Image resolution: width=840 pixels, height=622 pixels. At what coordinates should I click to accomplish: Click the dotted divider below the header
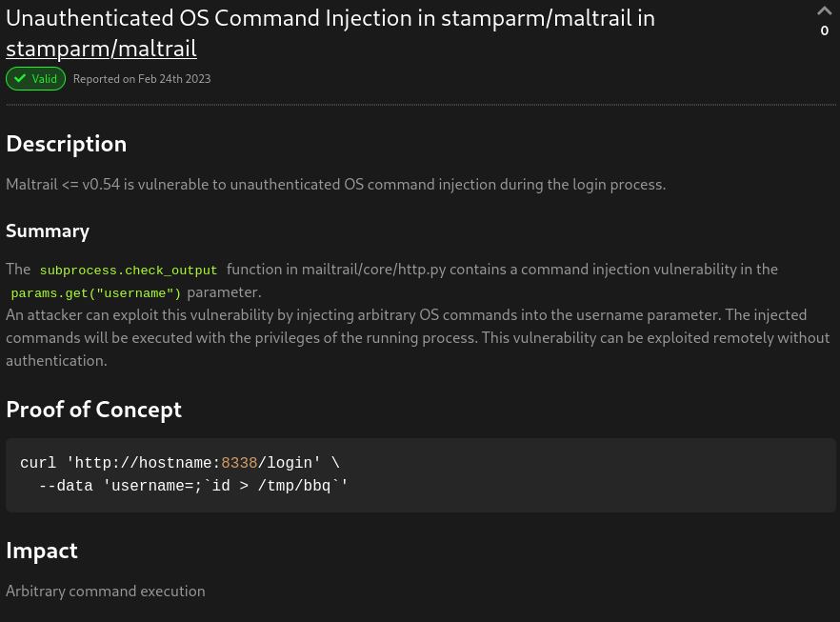click(x=421, y=105)
